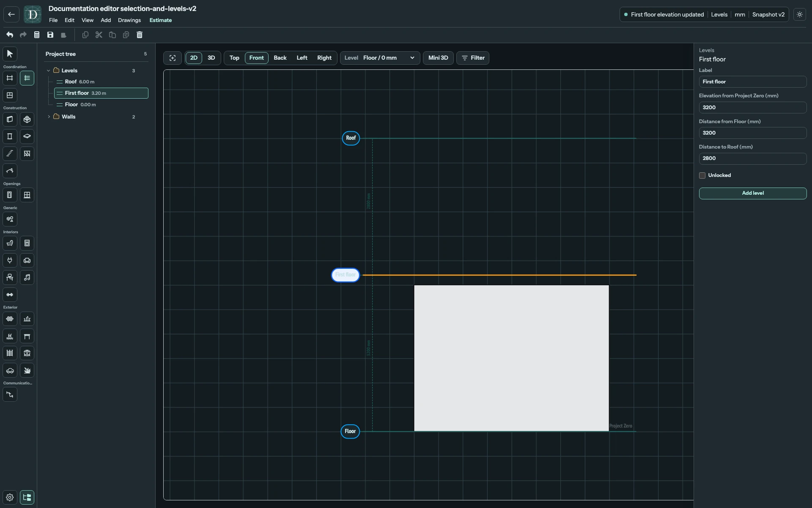Click the Add level button

(753, 193)
